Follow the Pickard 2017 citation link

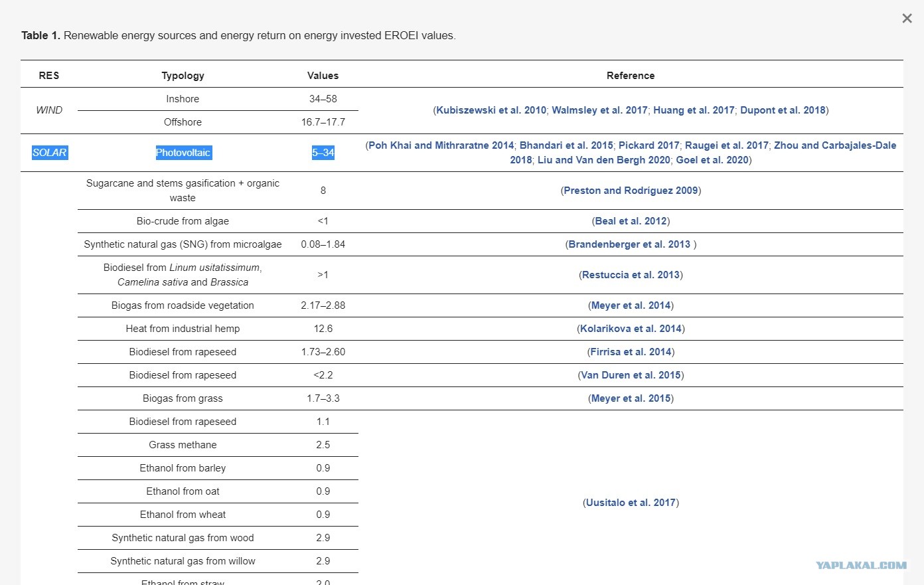(x=649, y=145)
